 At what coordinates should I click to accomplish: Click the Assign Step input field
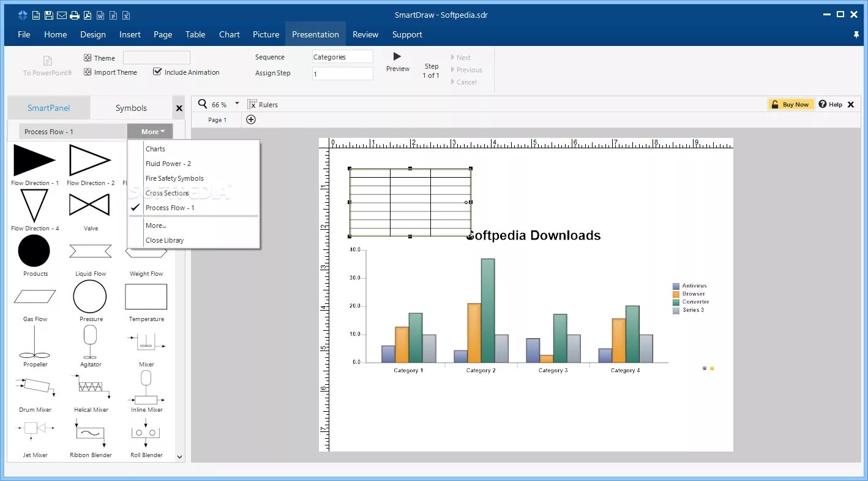(342, 74)
